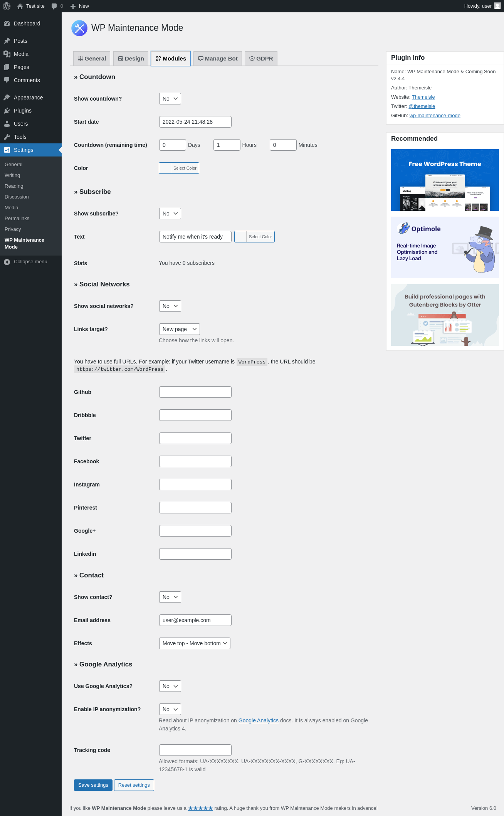Open Show subscribe dropdown
504x816 pixels.
pos(170,214)
